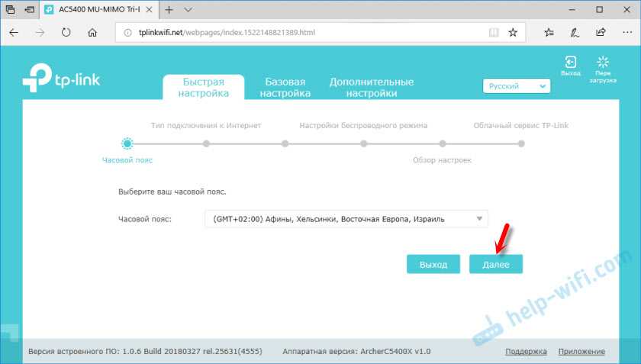Viewport: 641px width, 364px height.
Task: Expand the Часовой пояс timezone dropdown
Action: point(346,219)
